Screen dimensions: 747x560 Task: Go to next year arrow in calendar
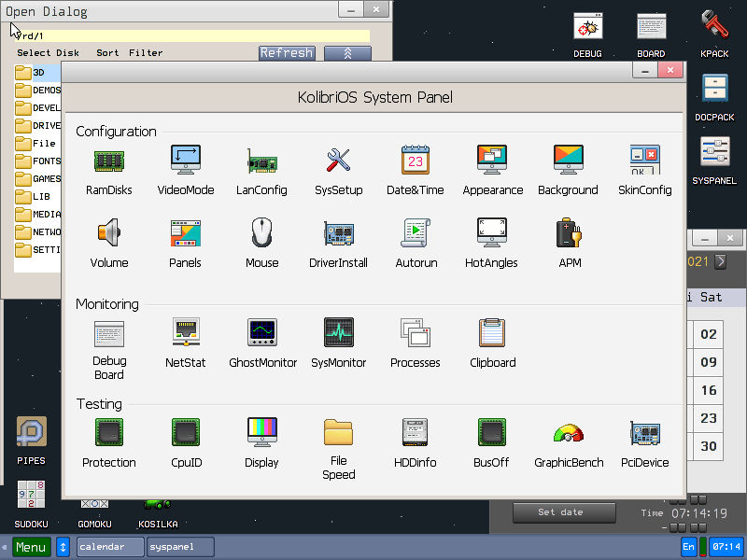[x=720, y=261]
